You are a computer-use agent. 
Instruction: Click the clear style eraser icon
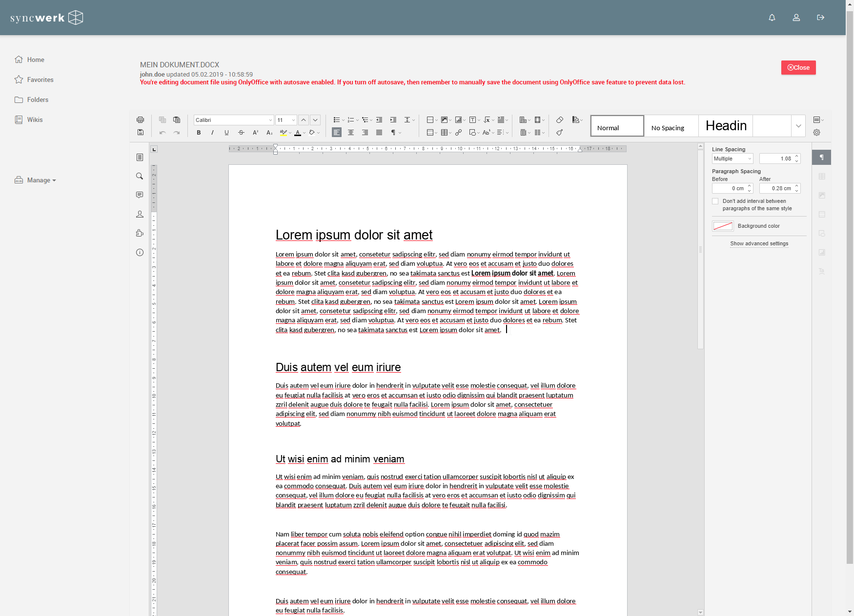coord(560,120)
